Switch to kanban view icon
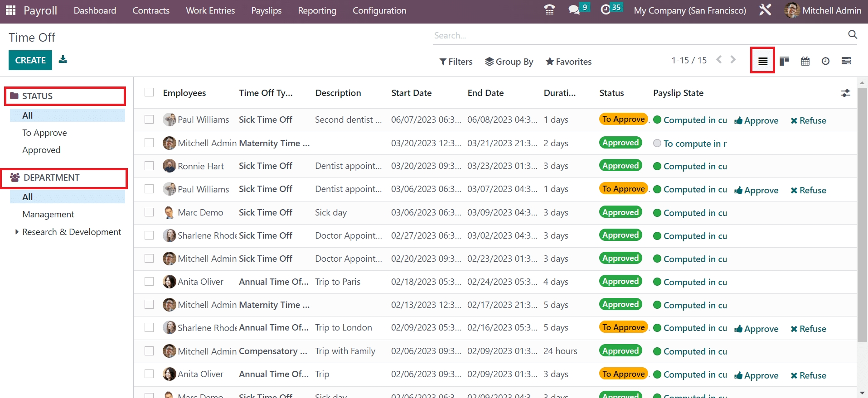The width and height of the screenshot is (868, 398). click(x=784, y=61)
